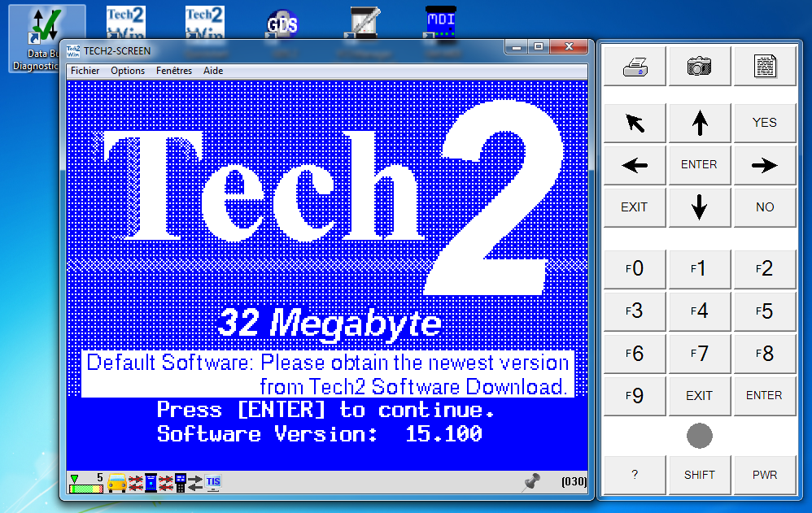Viewport: 812px width, 513px height.
Task: Click the NO keypad button
Action: tap(765, 207)
